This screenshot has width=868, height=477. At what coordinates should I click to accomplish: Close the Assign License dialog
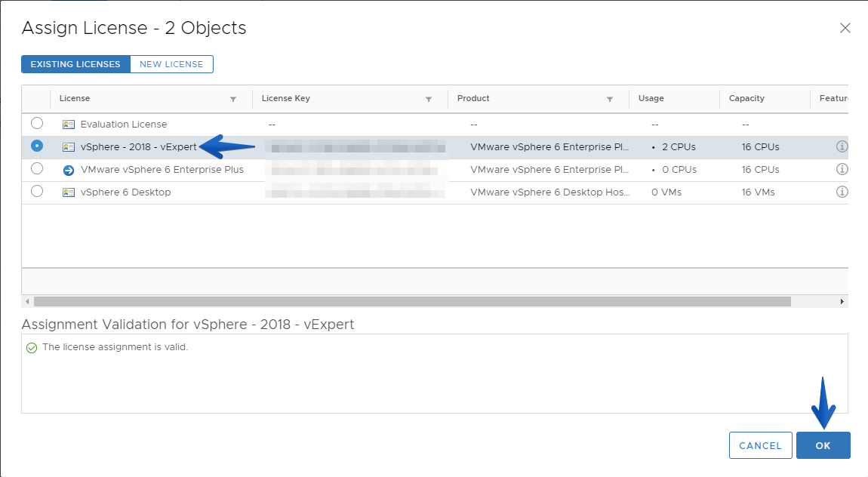(845, 28)
